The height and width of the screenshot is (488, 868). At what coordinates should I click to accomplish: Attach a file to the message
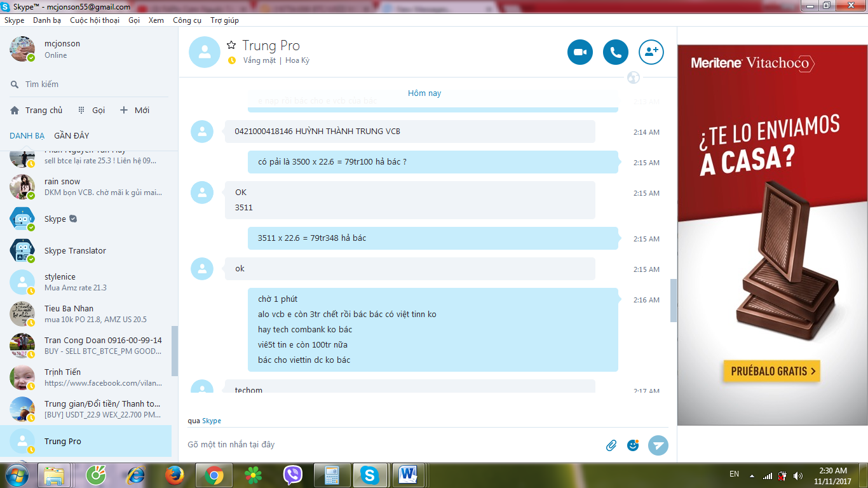click(611, 445)
